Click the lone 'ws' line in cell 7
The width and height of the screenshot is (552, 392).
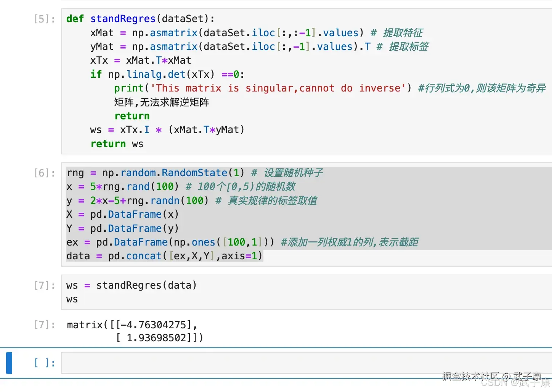[x=72, y=299]
